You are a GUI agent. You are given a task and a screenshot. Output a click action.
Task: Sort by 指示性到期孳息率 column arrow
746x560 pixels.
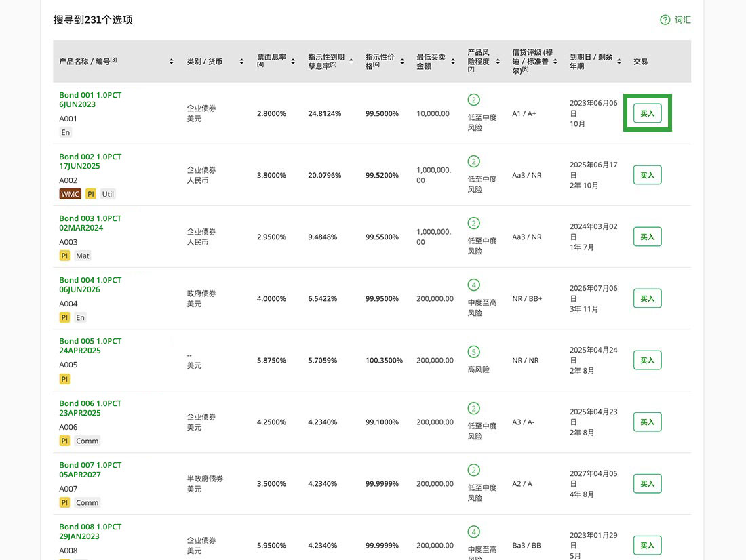coord(351,60)
